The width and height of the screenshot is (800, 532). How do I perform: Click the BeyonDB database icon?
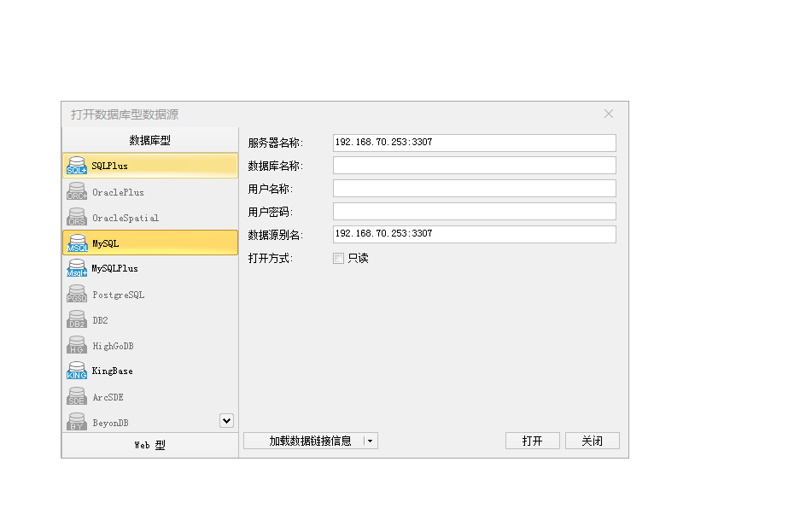click(77, 422)
